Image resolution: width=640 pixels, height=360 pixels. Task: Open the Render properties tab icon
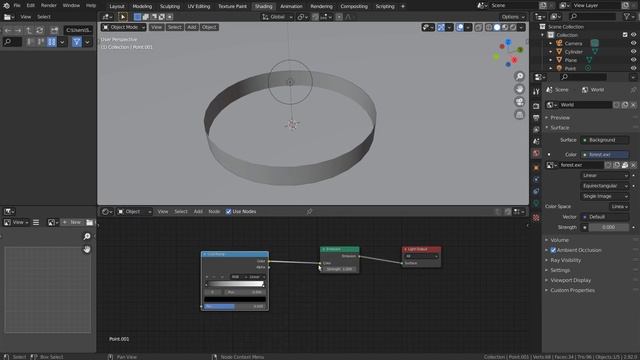(536, 106)
